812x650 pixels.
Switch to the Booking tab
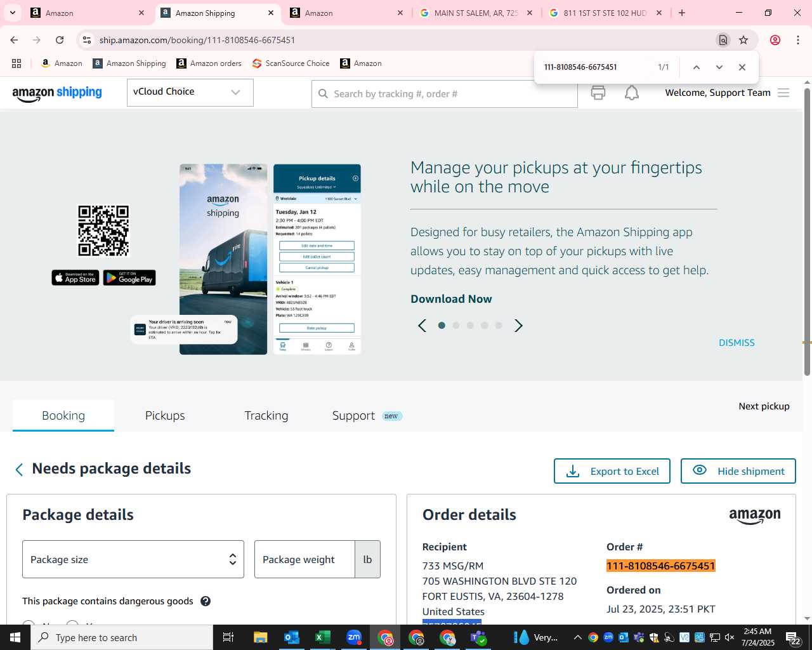click(x=63, y=416)
